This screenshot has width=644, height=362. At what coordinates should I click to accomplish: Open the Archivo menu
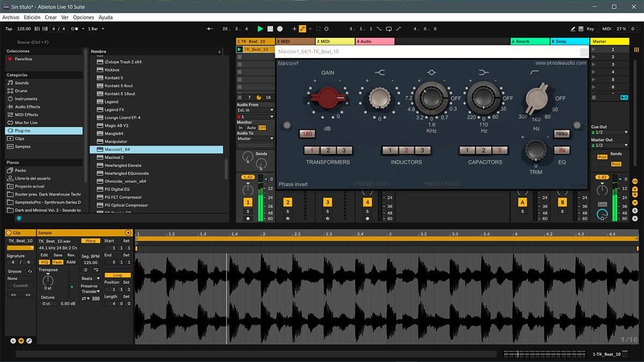(11, 17)
